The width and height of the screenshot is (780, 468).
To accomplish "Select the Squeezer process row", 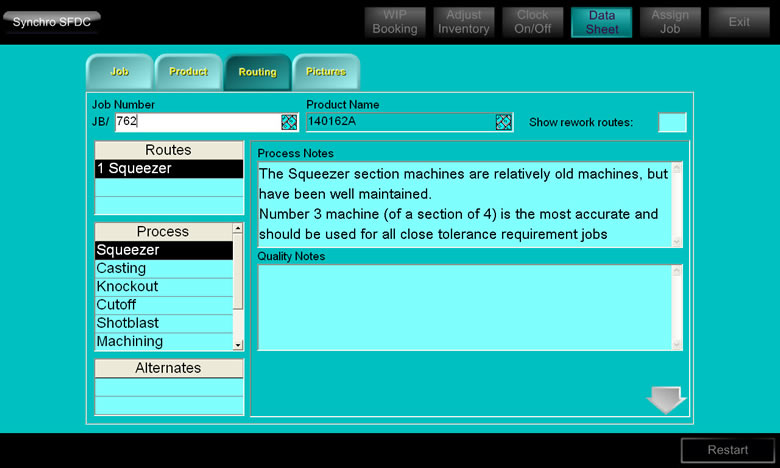I will [164, 250].
